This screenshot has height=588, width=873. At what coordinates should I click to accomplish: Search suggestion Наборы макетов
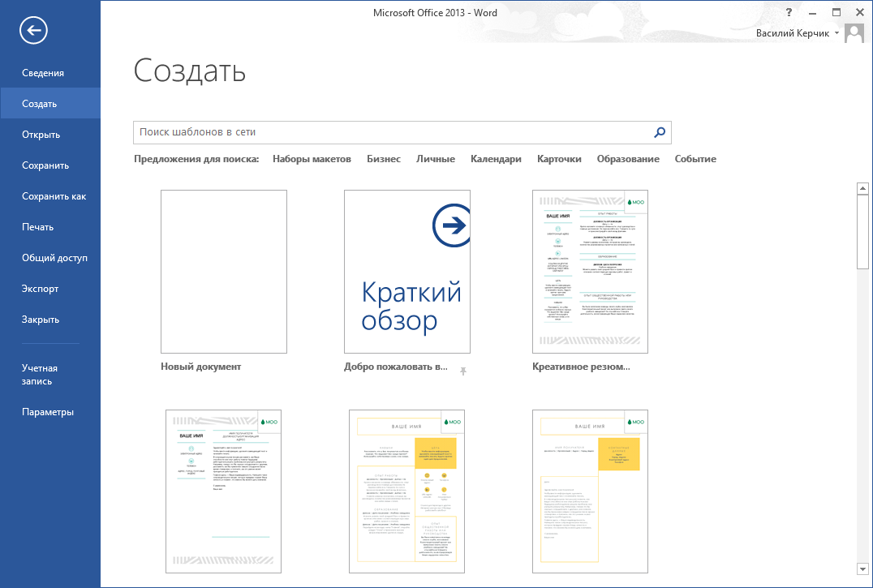(312, 159)
